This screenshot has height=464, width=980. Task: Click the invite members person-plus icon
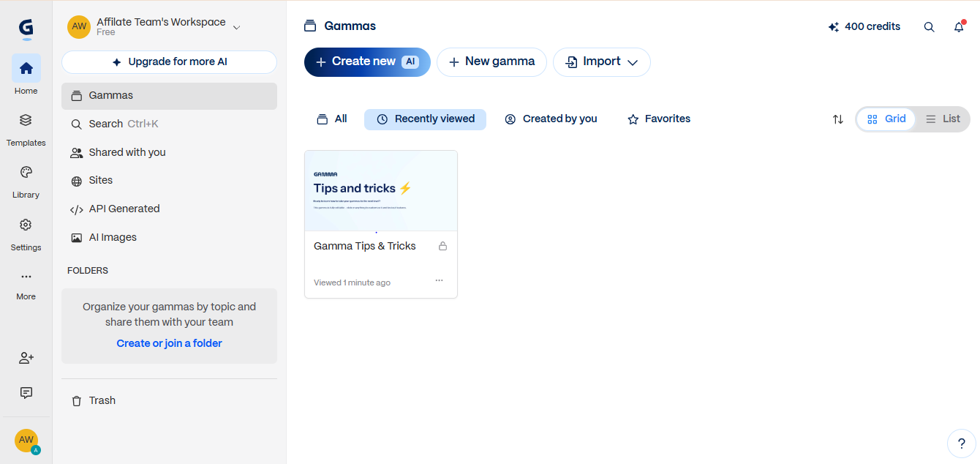click(x=26, y=358)
